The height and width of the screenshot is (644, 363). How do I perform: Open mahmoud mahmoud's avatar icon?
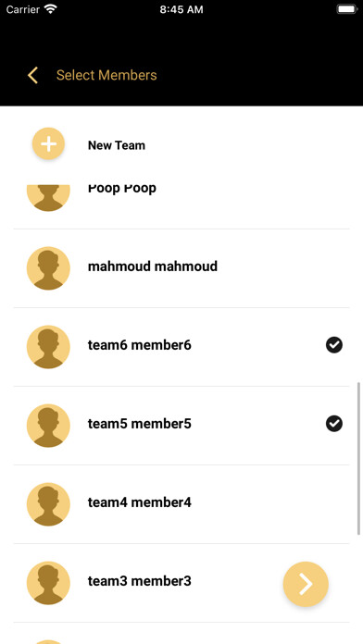[x=48, y=268]
